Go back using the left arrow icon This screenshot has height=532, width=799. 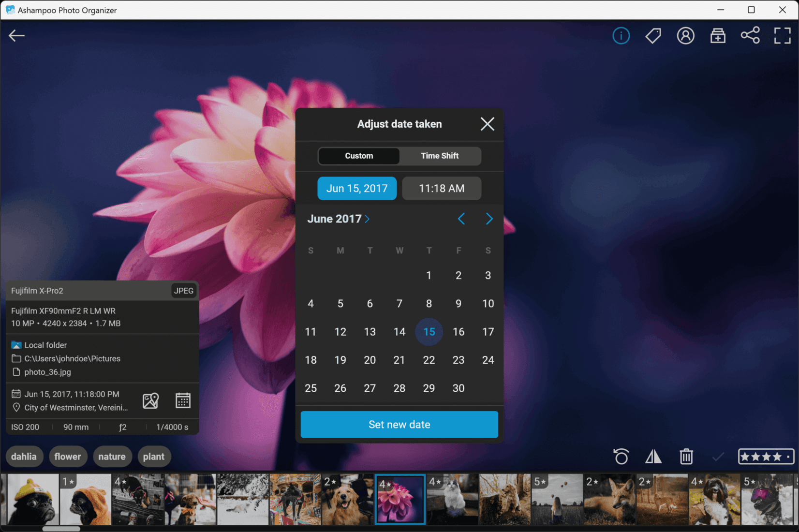tap(16, 35)
